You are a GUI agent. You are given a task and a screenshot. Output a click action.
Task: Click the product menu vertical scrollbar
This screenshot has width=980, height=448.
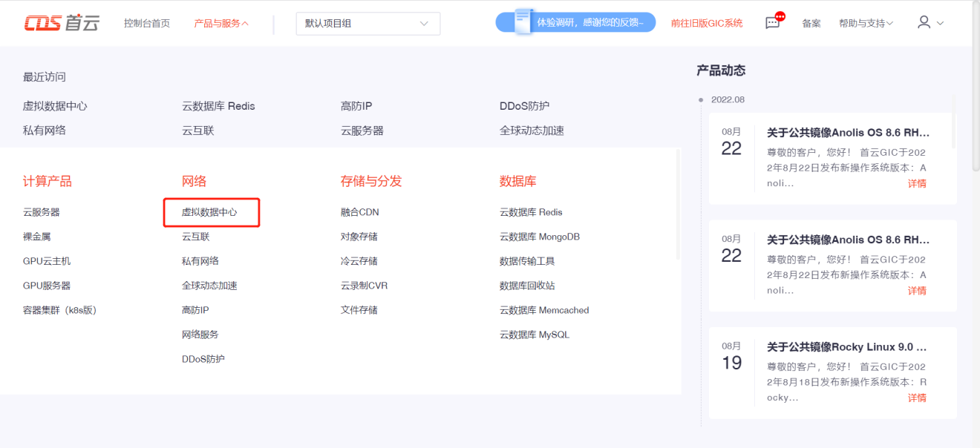(677, 204)
